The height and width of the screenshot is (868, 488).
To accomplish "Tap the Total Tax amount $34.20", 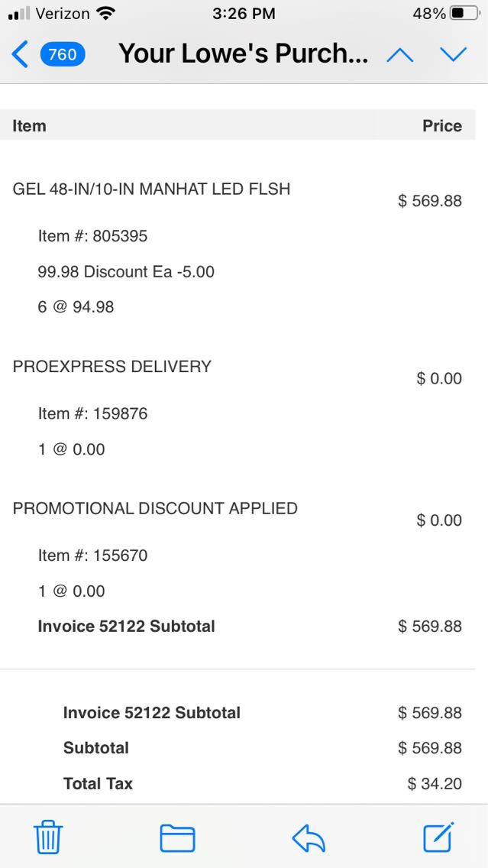I will (x=435, y=783).
